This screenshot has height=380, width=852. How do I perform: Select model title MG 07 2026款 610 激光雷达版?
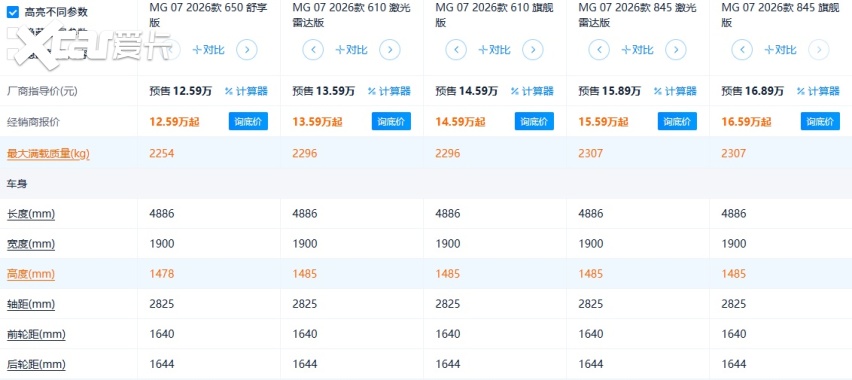click(x=352, y=15)
